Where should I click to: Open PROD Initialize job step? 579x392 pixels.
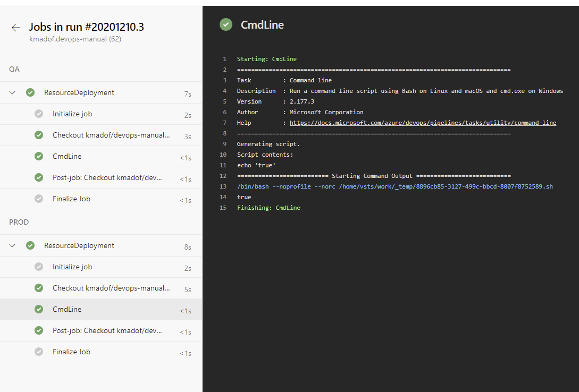point(101,267)
